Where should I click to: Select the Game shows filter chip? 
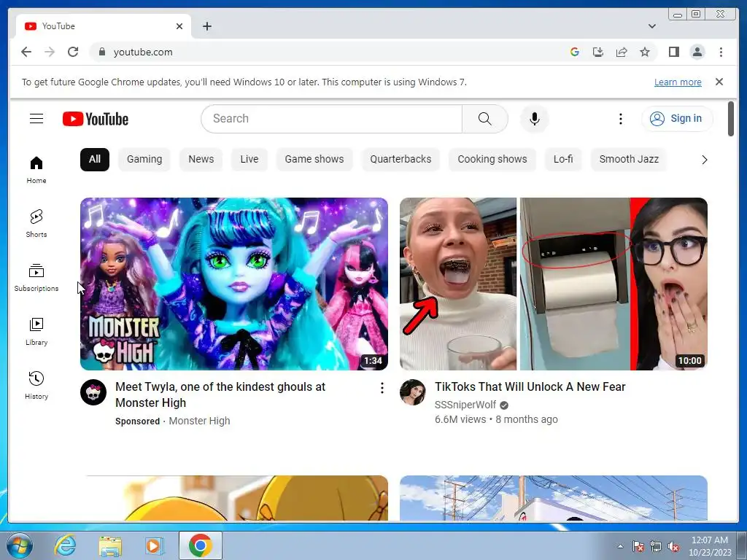314,159
